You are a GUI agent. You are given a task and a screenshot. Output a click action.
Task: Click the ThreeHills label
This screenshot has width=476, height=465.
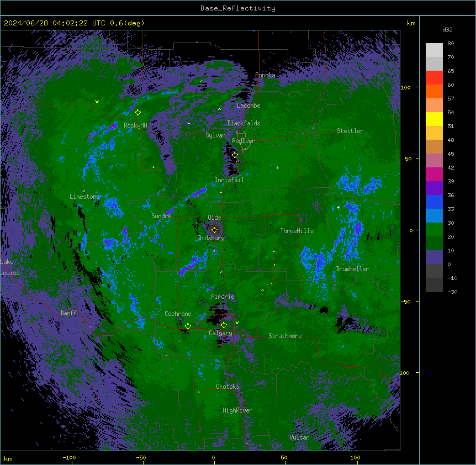click(297, 231)
